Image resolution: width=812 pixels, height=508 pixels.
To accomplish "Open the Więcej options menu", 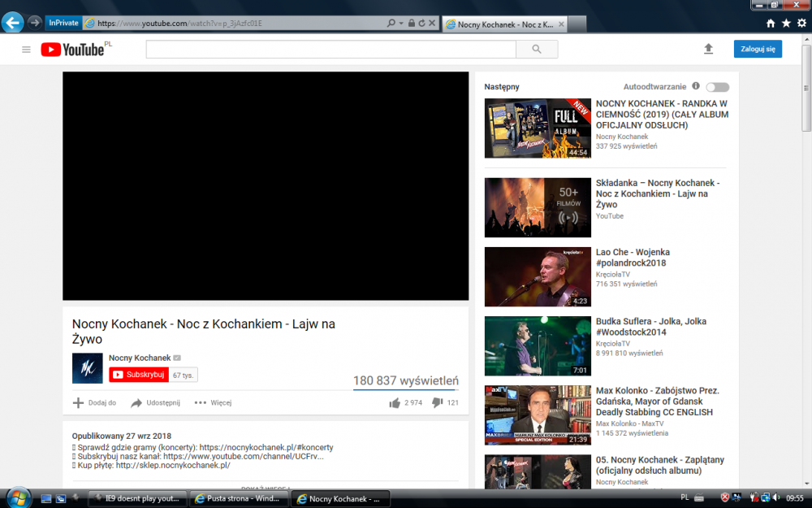I will [x=213, y=402].
